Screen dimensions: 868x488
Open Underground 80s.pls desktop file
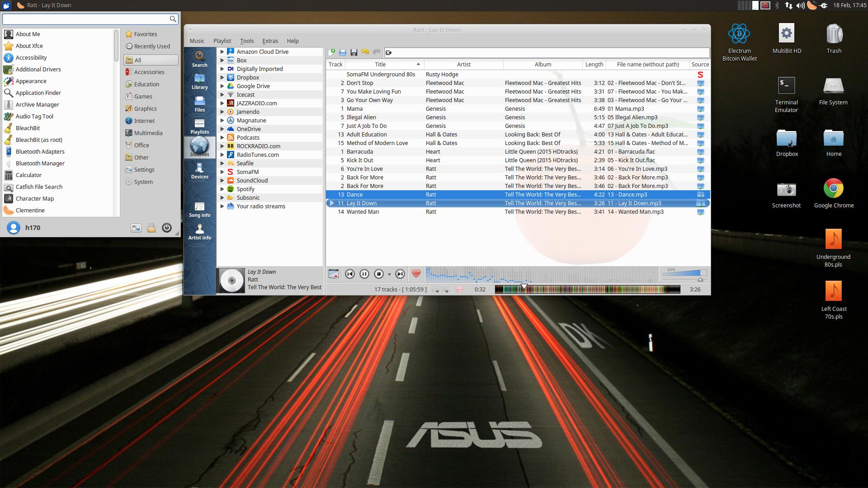[x=833, y=248]
